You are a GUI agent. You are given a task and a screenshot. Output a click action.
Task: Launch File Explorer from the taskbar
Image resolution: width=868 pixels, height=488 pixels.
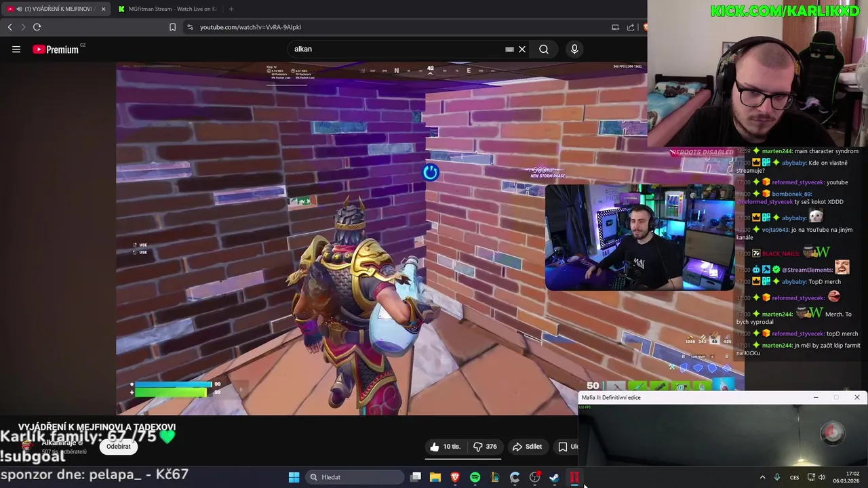click(x=435, y=477)
